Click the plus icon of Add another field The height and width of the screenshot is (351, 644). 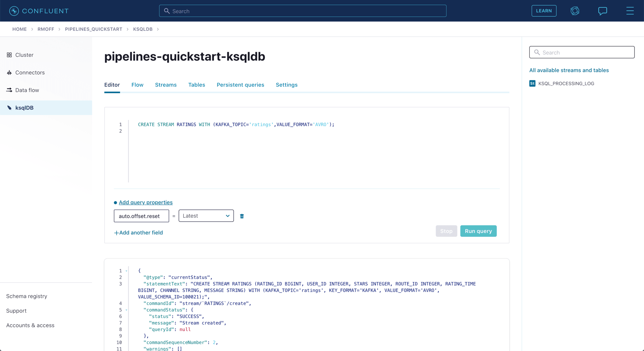click(x=116, y=233)
